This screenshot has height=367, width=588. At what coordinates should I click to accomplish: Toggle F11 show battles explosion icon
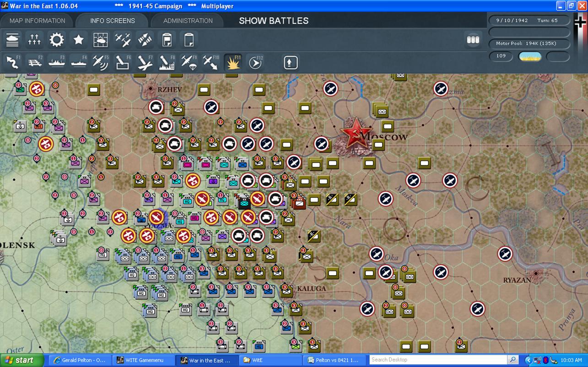pos(233,62)
